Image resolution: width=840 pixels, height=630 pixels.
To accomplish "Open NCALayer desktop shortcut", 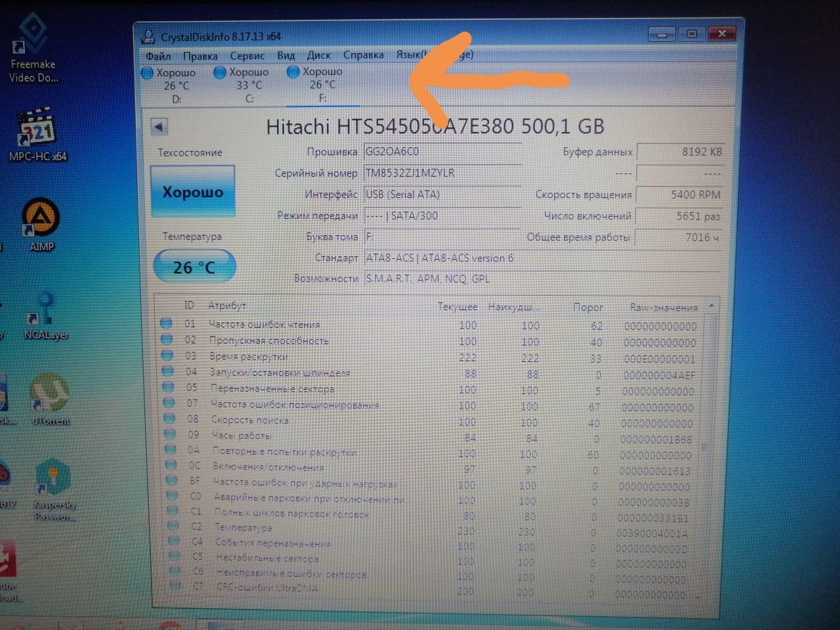I will [45, 316].
